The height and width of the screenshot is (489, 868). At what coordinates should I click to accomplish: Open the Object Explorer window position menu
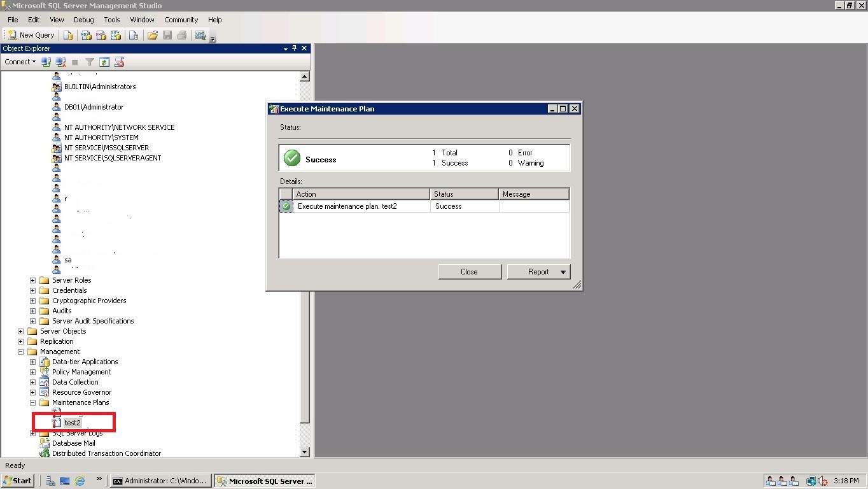(x=286, y=48)
